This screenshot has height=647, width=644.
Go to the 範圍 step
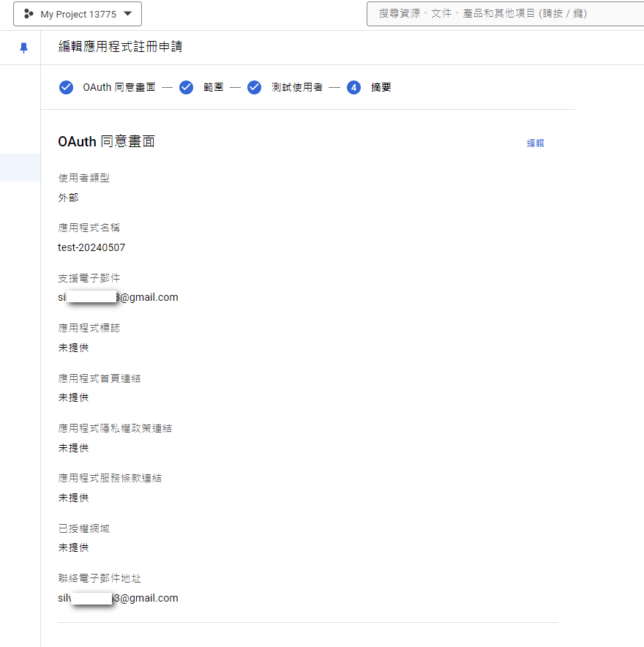tap(213, 87)
